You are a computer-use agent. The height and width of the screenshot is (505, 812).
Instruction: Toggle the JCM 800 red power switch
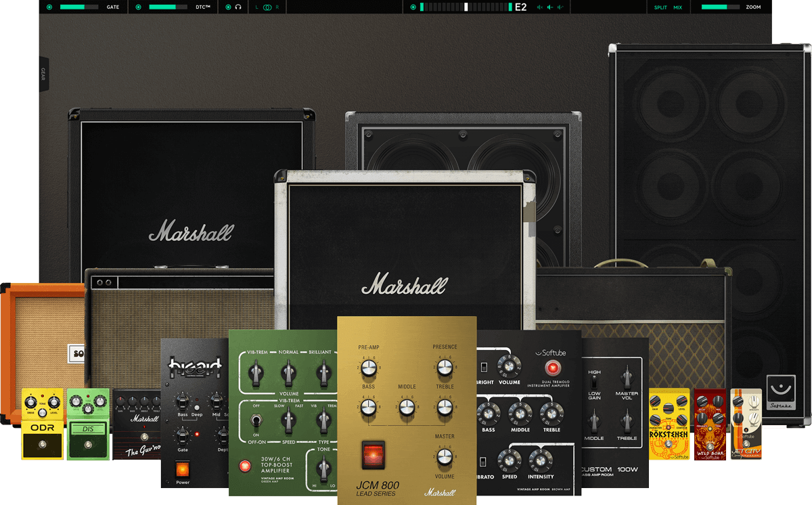tap(373, 456)
